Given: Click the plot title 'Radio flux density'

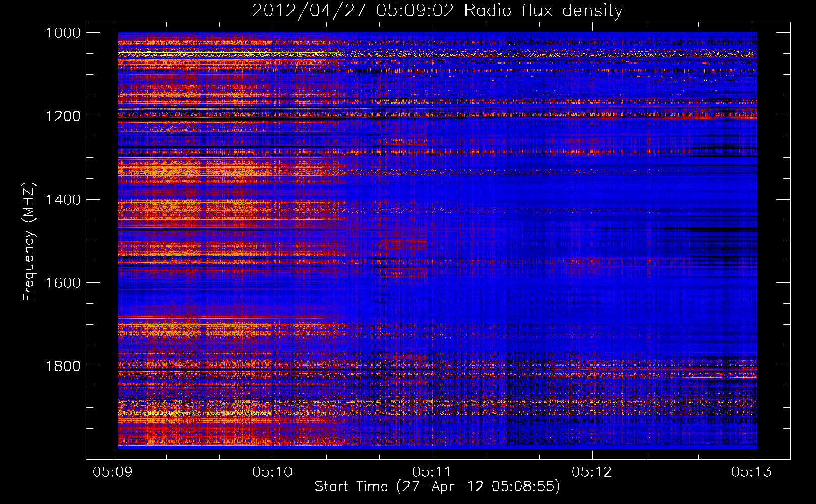Looking at the screenshot, I should [543, 11].
